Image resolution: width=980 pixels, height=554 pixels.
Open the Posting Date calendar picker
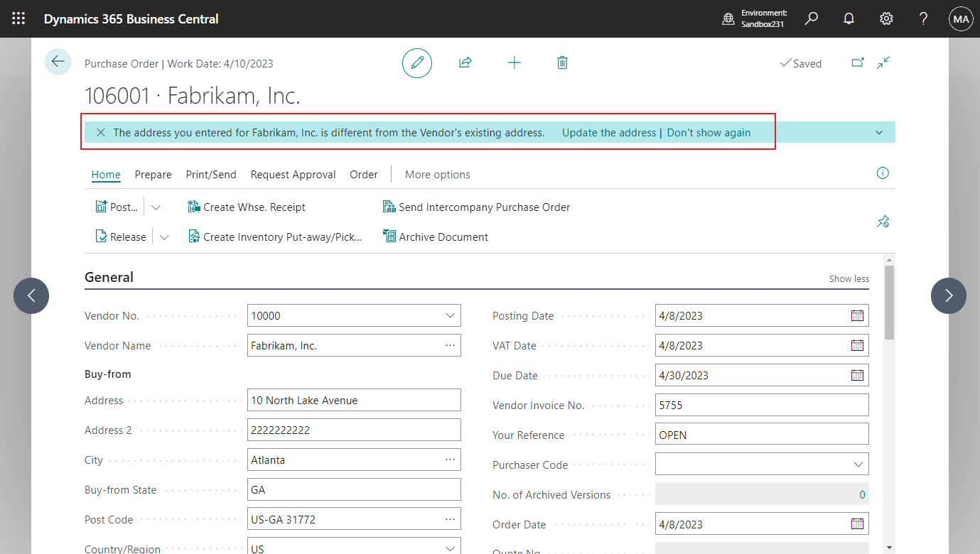[x=857, y=315]
